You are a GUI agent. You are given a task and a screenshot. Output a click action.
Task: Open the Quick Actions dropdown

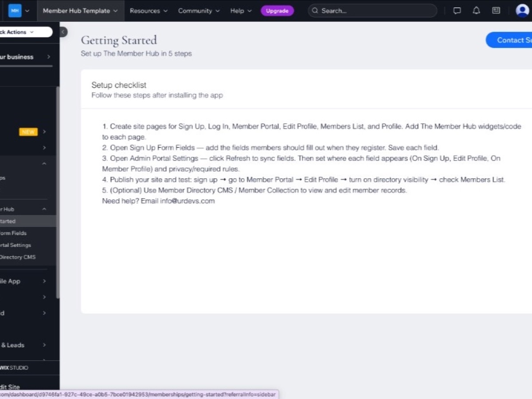(x=24, y=32)
